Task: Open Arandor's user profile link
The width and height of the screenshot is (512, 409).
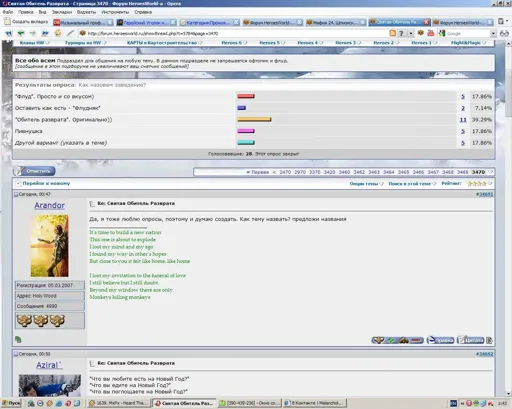Action: (49, 205)
